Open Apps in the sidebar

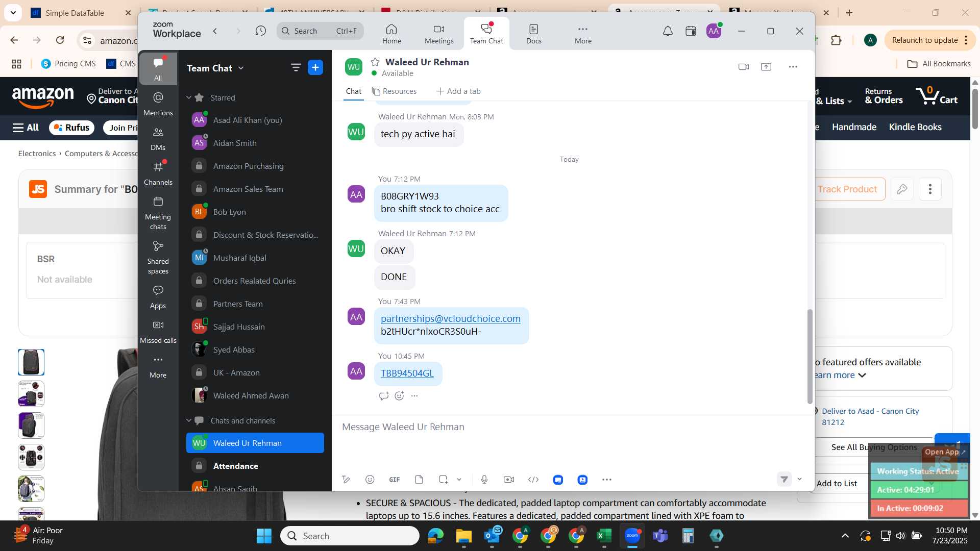(x=158, y=296)
